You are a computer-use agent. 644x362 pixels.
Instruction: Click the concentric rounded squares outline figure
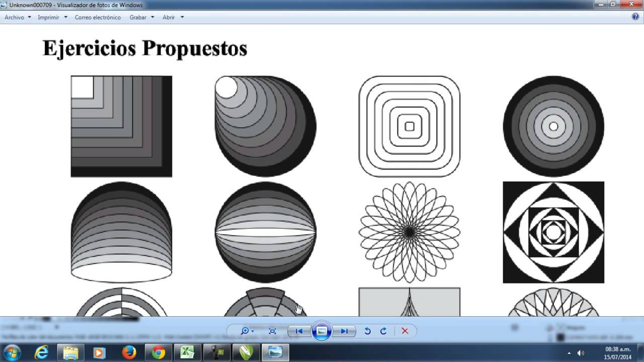[410, 126]
